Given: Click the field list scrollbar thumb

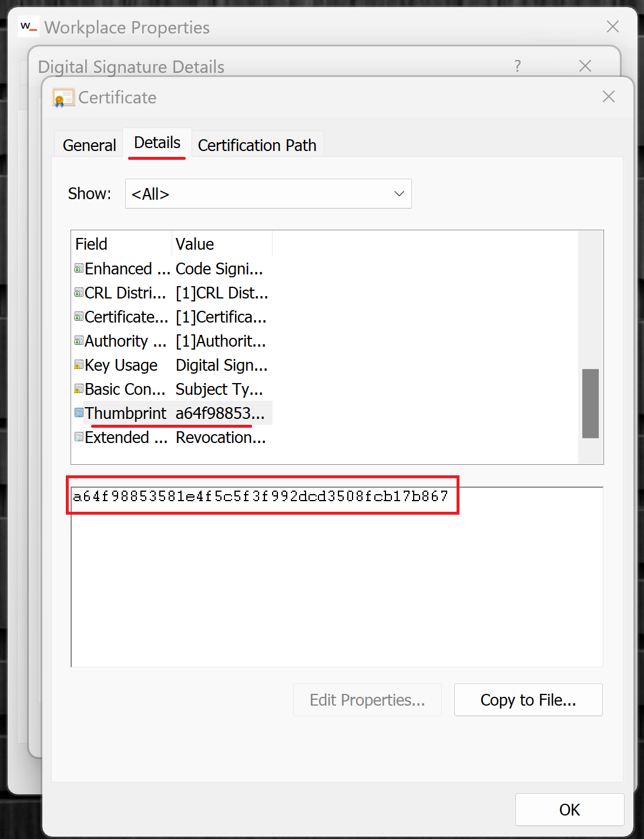Looking at the screenshot, I should coord(590,403).
